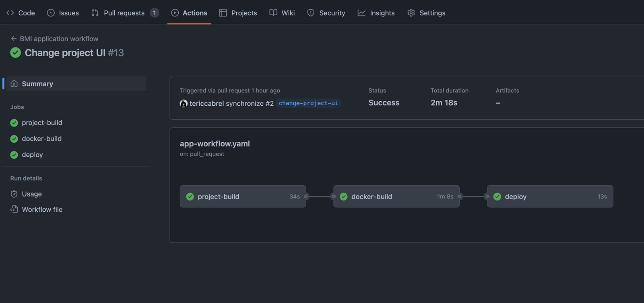This screenshot has height=303, width=644.
Task: Click the tericcabrel user avatar
Action: (x=184, y=104)
